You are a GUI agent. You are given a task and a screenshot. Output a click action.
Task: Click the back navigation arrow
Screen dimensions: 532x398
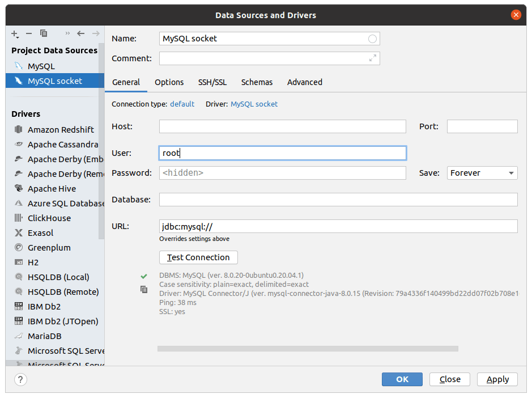[82, 33]
